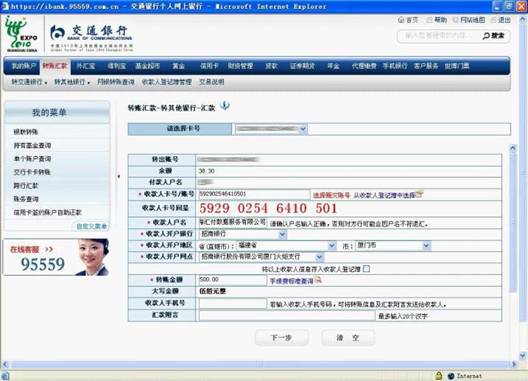Click the 下一步 button
The height and width of the screenshot is (381, 528).
[x=282, y=338]
